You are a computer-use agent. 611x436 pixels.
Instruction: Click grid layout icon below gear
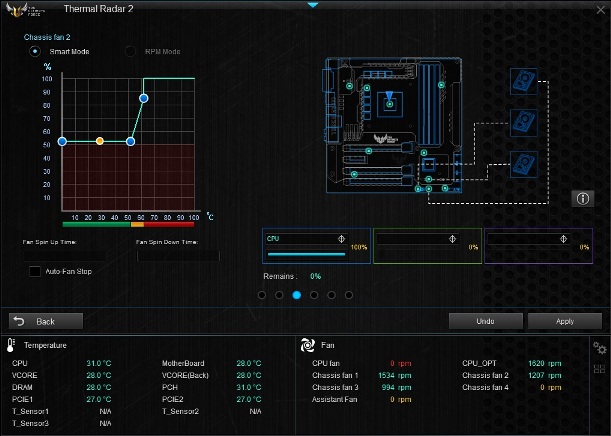click(x=599, y=369)
